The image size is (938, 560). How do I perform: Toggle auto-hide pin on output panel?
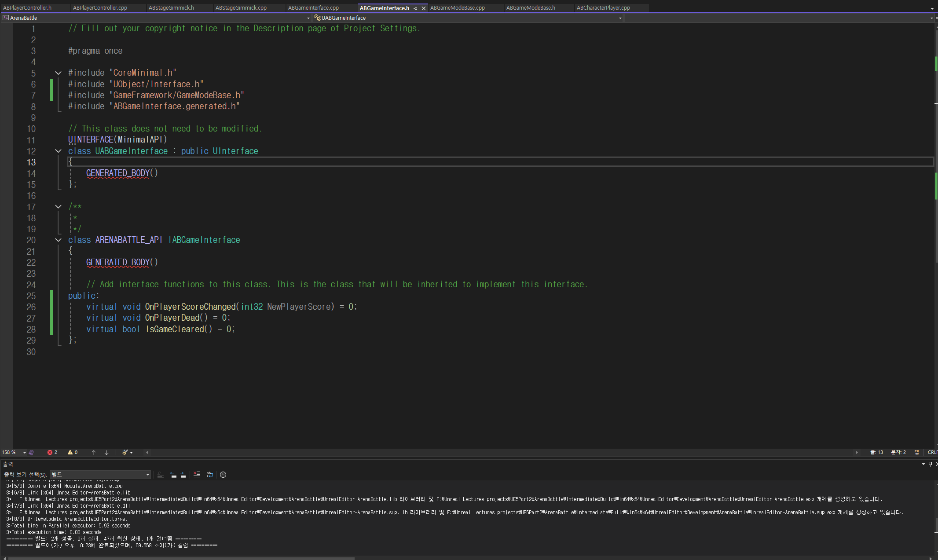click(931, 464)
